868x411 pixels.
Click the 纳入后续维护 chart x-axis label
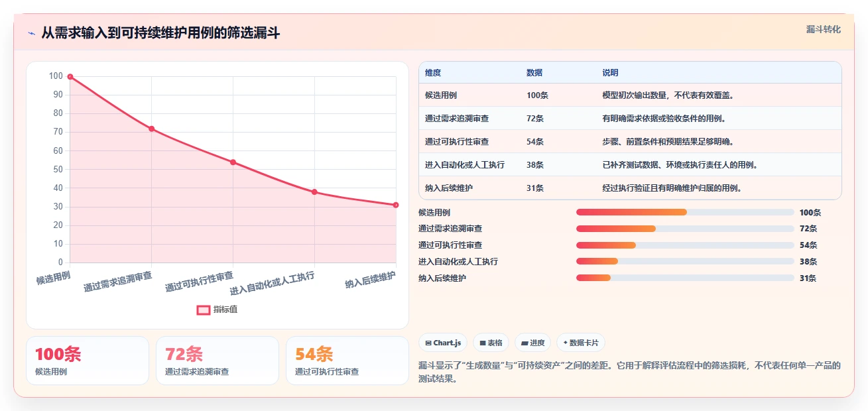tap(371, 279)
